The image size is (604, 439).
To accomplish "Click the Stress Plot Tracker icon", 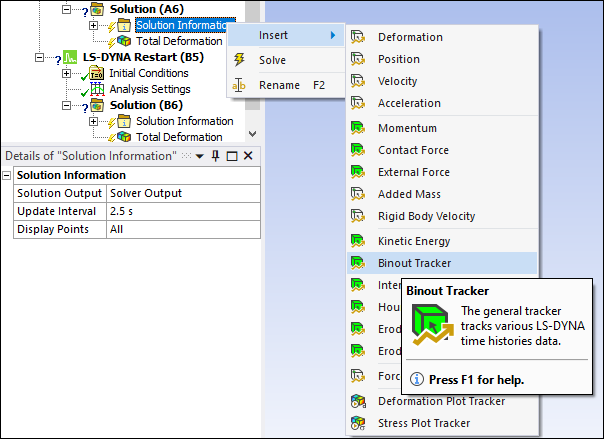I will [358, 423].
